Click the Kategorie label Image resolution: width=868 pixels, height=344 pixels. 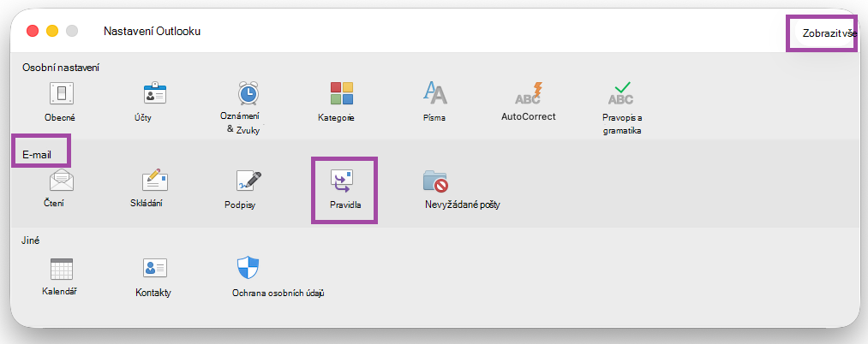[x=336, y=118]
